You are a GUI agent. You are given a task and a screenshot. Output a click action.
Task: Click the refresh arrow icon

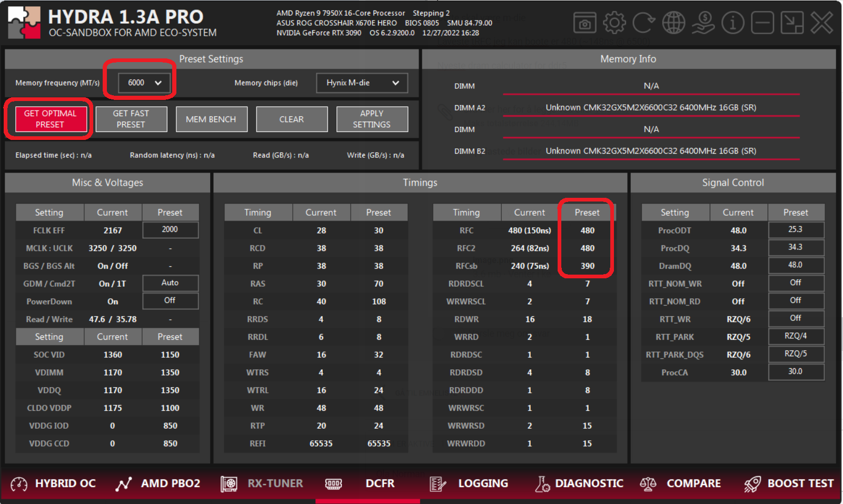pos(643,23)
